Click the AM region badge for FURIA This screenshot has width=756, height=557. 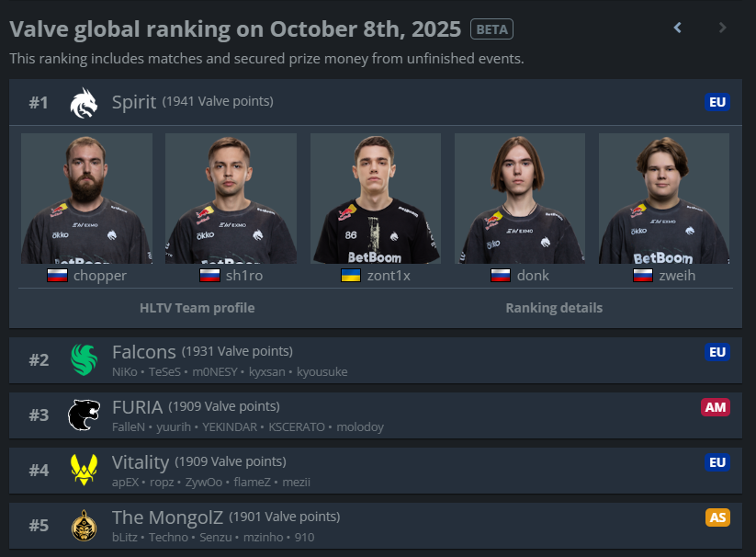click(x=716, y=407)
